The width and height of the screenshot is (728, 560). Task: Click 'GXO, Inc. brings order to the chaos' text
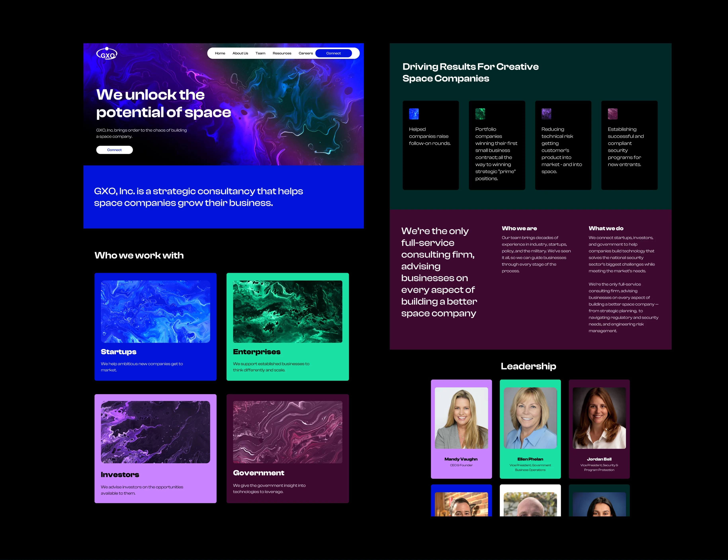click(141, 133)
